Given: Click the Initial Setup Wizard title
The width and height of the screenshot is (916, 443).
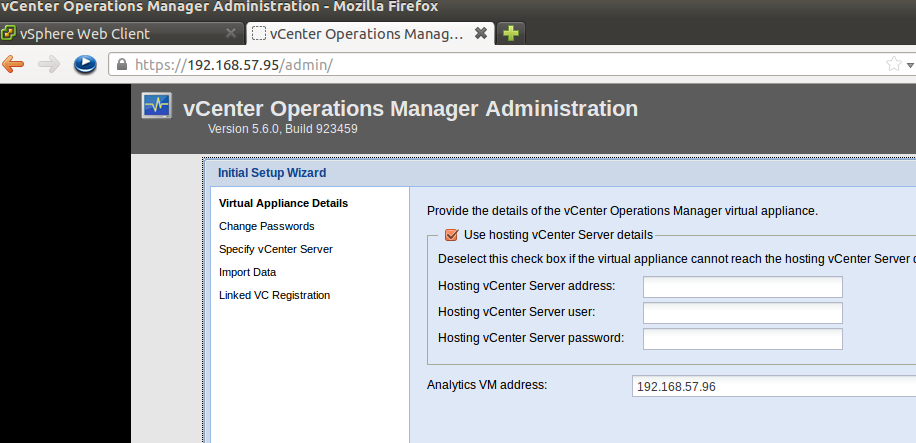Looking at the screenshot, I should pos(272,173).
